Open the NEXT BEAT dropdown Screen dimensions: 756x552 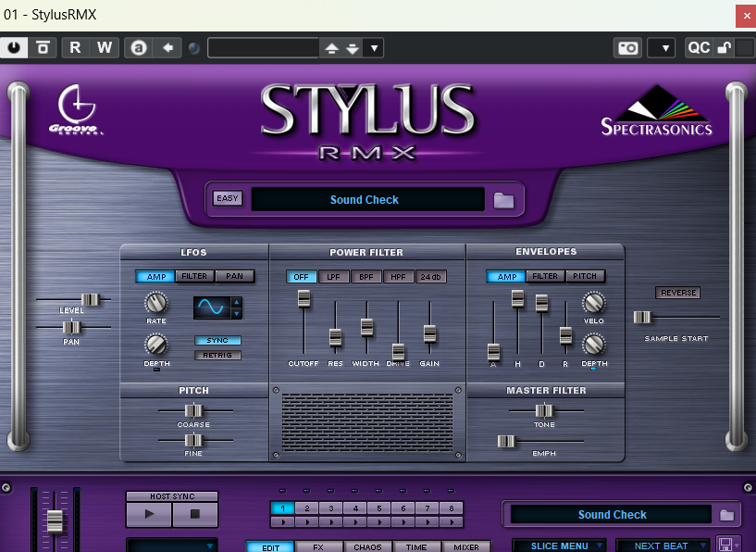tap(662, 546)
